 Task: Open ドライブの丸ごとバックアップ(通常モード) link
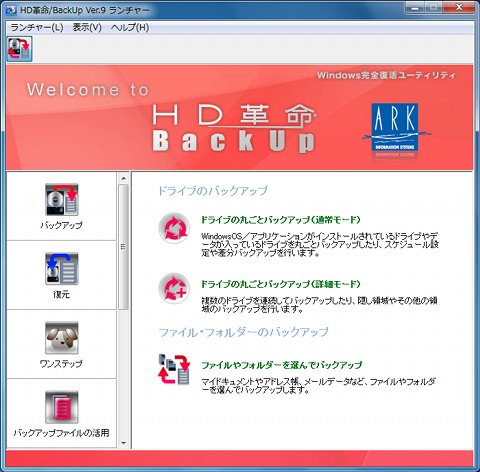click(281, 220)
